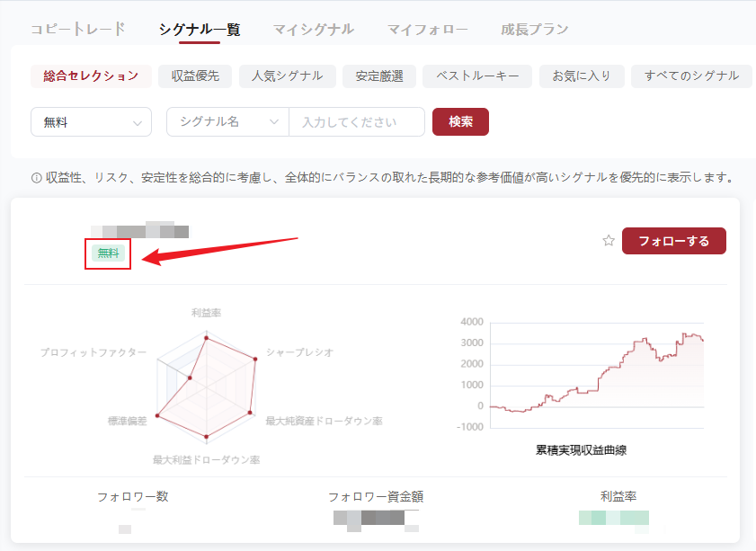756x551 pixels.
Task: Click the blurred signal name on card
Action: (140, 230)
